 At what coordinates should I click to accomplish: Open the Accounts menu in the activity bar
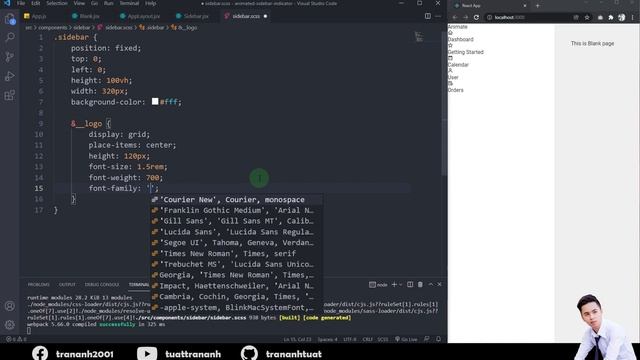pos(10,306)
